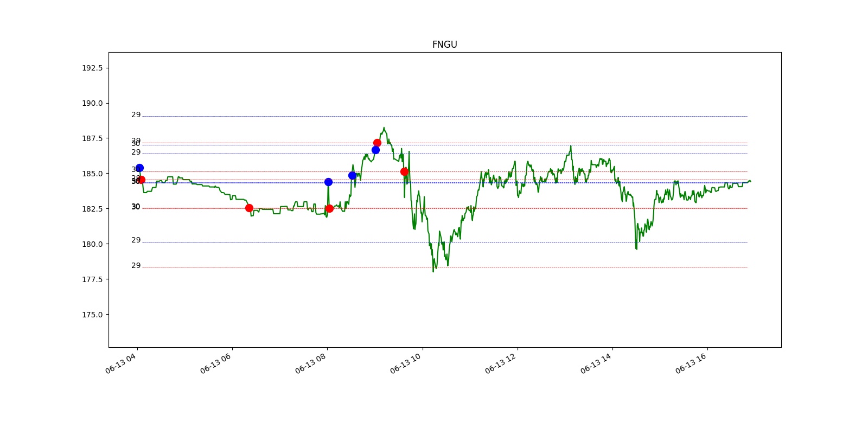
Task: Click the y-axis label 187.5
Action: point(92,138)
